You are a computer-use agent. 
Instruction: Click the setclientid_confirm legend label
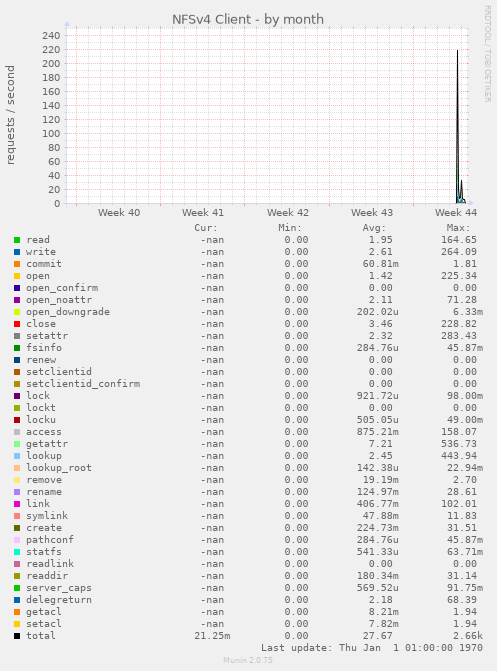(x=83, y=384)
